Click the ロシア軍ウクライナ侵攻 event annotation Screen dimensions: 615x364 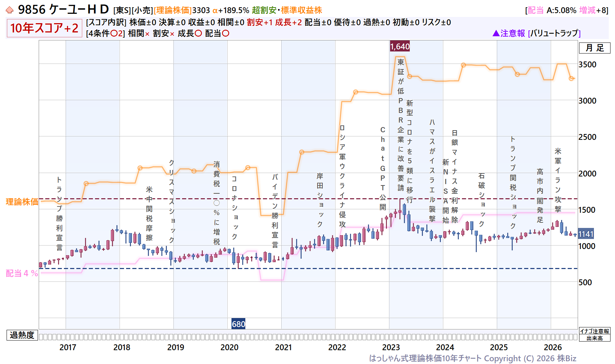click(x=342, y=176)
